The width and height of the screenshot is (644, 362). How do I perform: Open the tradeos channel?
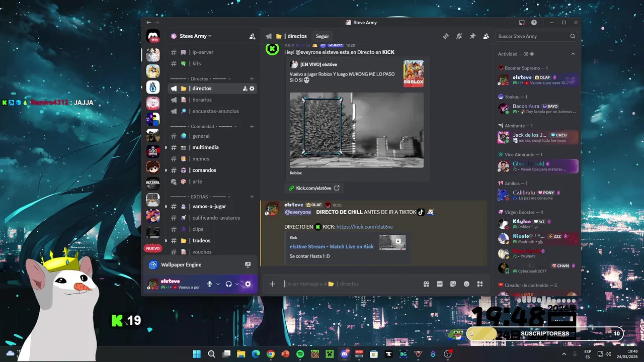(x=212, y=241)
